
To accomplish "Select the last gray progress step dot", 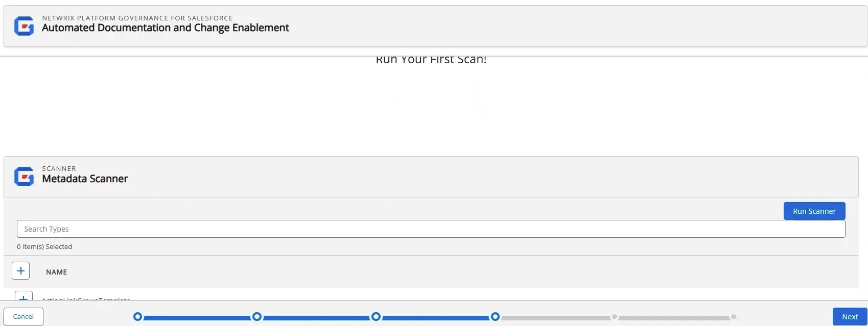I will click(x=734, y=317).
